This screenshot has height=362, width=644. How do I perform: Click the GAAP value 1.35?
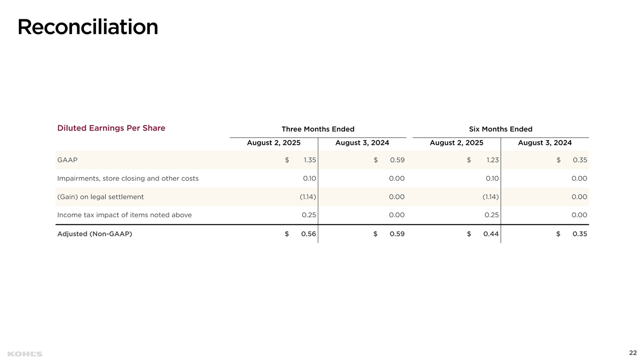pos(309,160)
